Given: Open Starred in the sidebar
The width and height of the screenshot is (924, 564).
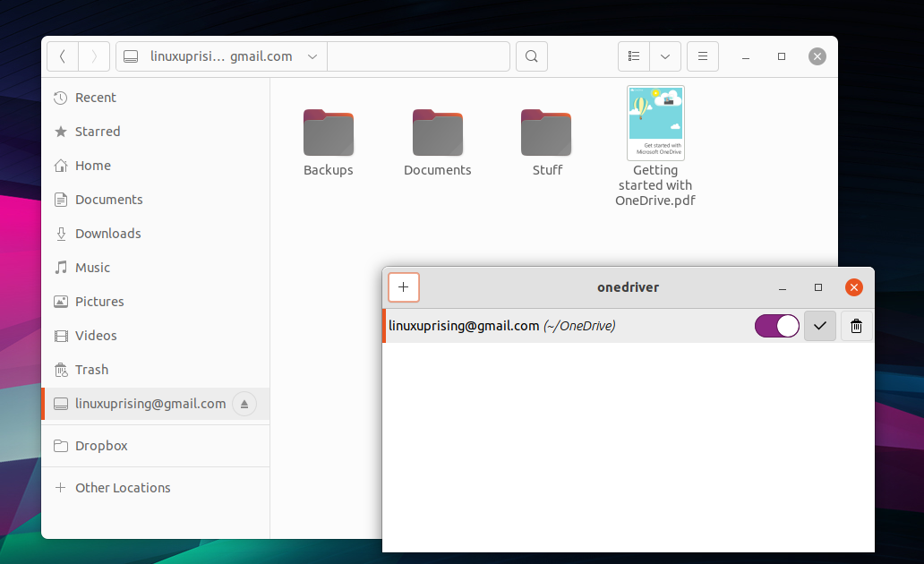Looking at the screenshot, I should (x=156, y=132).
